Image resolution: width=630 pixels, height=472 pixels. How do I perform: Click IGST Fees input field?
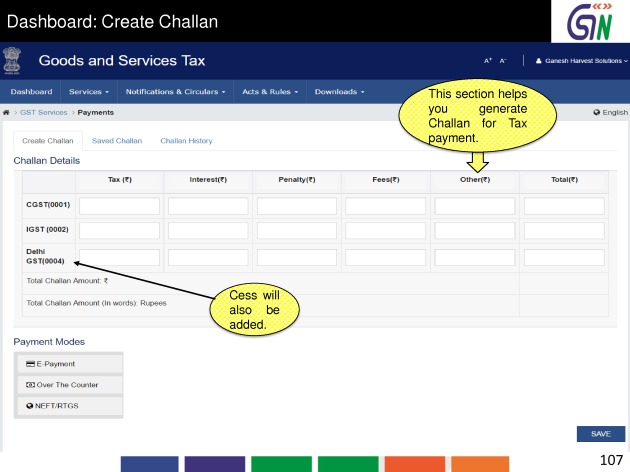coord(386,231)
